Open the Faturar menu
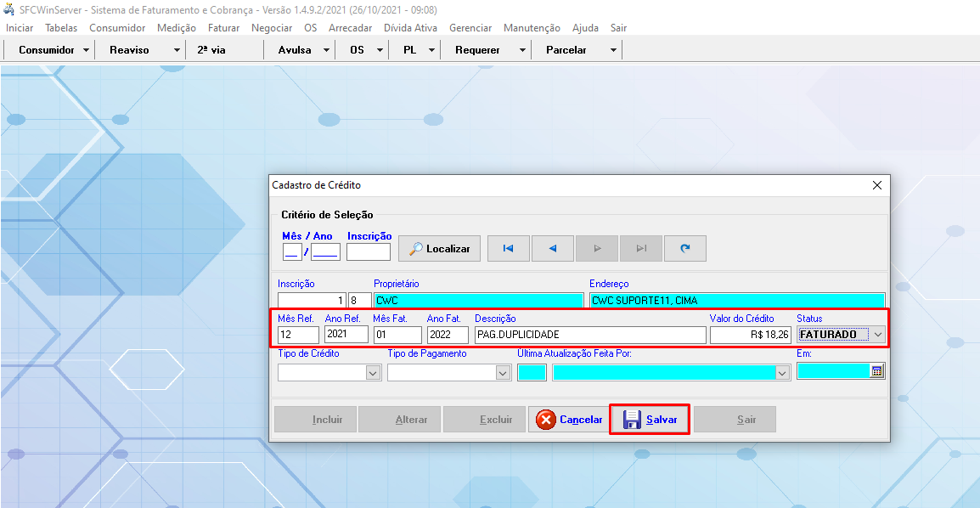Screen dimensions: 980x508 pos(223,28)
